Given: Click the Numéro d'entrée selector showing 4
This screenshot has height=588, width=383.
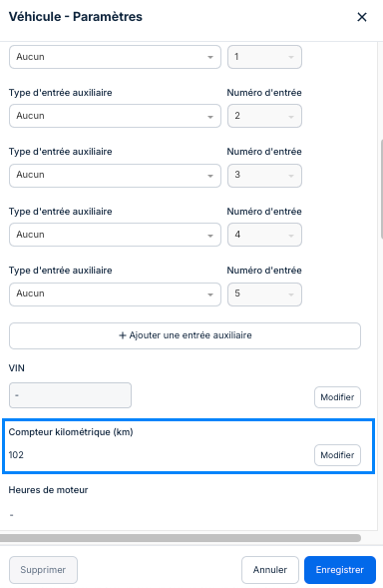Looking at the screenshot, I should [x=264, y=235].
